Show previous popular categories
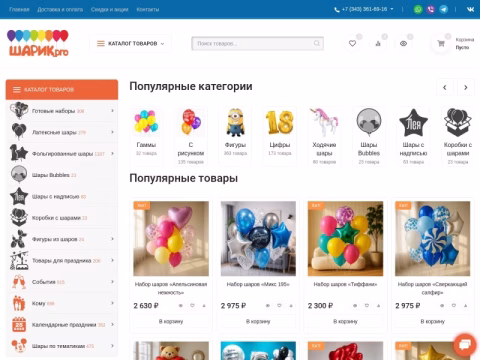 pos(445,87)
